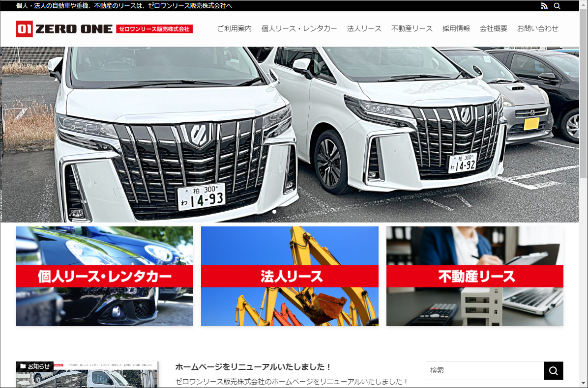588x388 pixels.
Task: Open the 不動産リース banner image
Action: point(474,276)
